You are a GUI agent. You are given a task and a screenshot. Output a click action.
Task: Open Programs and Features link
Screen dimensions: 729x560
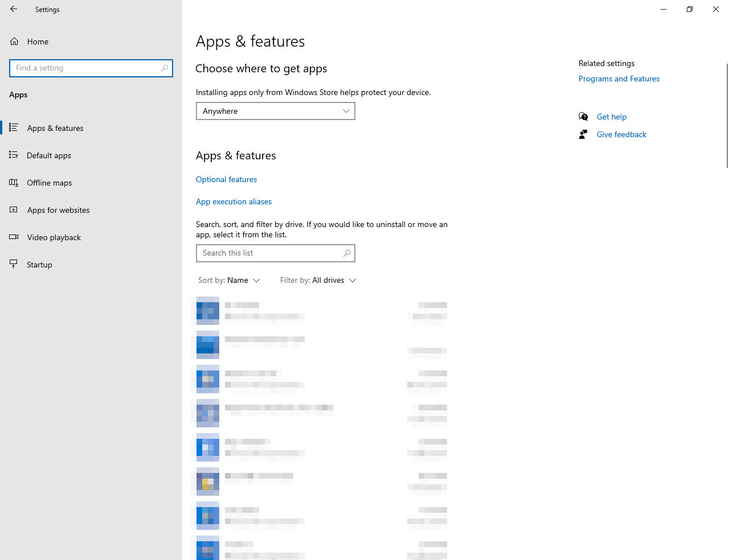619,79
